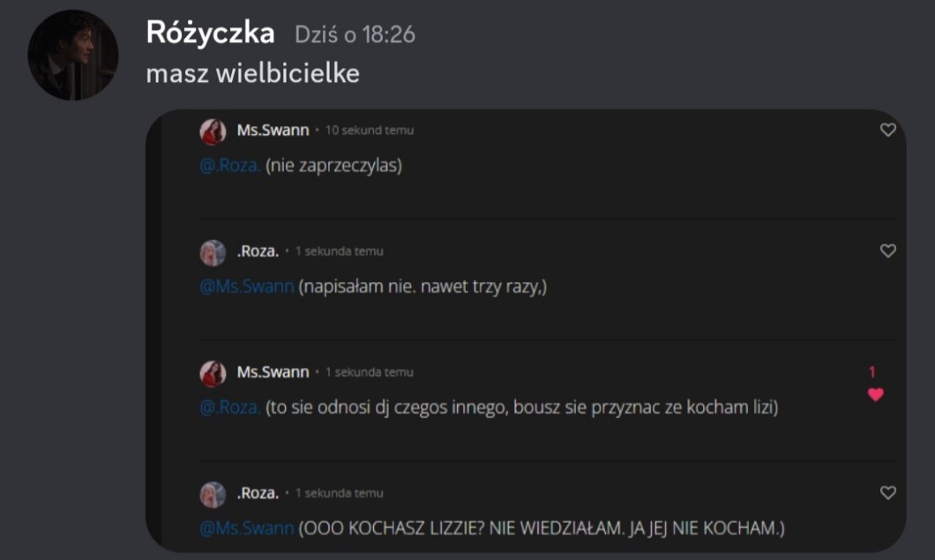This screenshot has width=935, height=560.
Task: Like .Roza.'s 'napisałam nie' comment heart
Action: click(x=888, y=250)
